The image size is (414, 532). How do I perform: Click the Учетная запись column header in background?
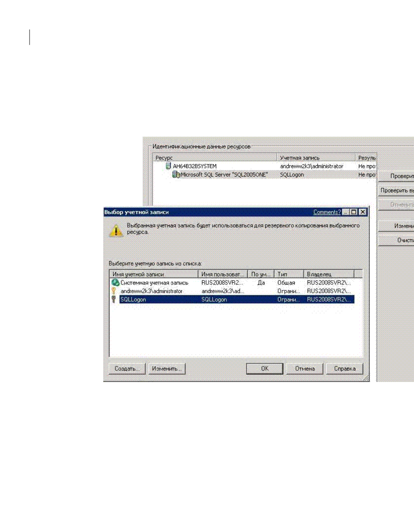coord(316,158)
